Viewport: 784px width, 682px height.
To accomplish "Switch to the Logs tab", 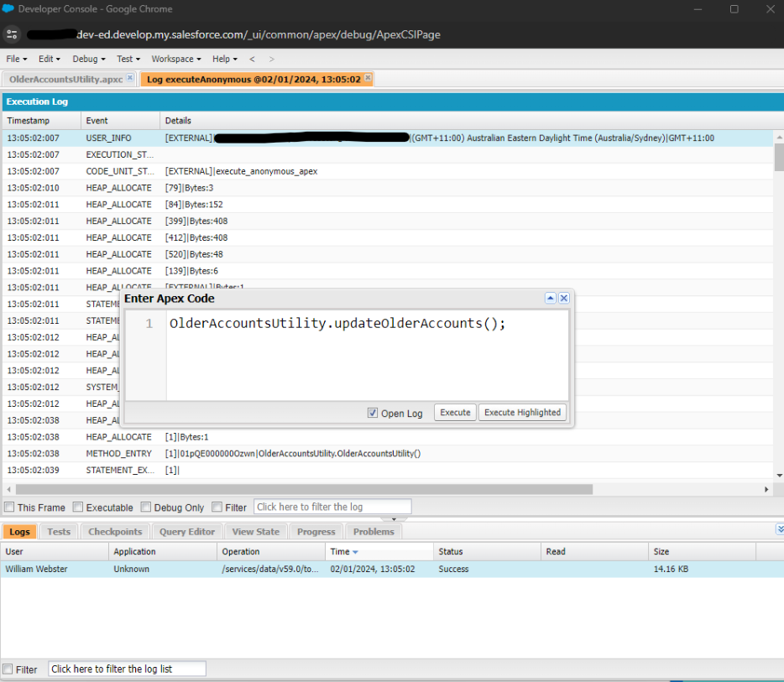I will point(19,532).
